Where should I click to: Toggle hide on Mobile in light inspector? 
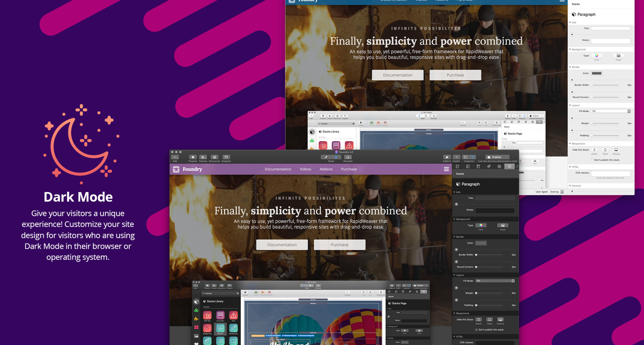pos(594,150)
